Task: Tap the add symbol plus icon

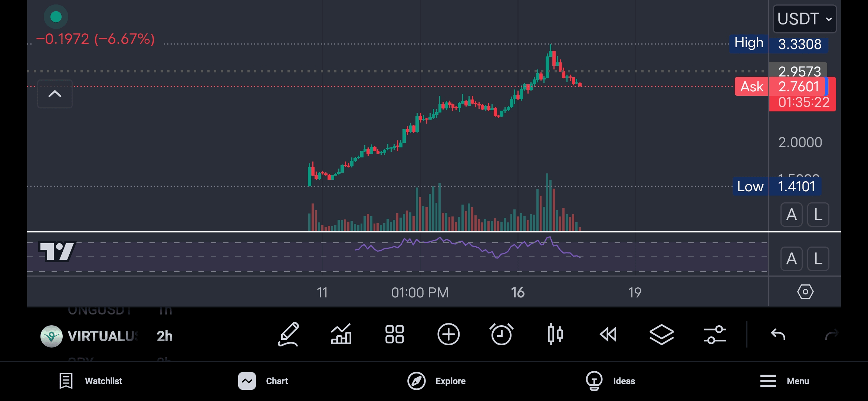Action: (448, 335)
